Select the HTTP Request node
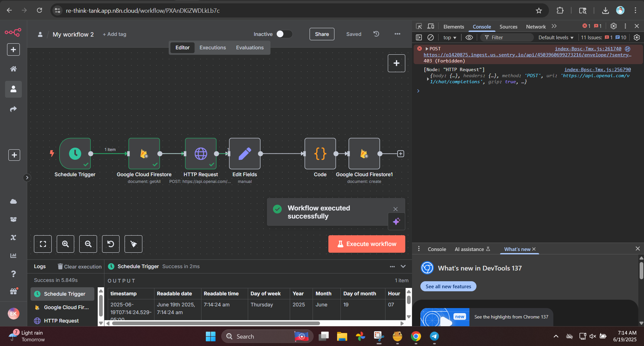This screenshot has width=644, height=346. click(201, 153)
